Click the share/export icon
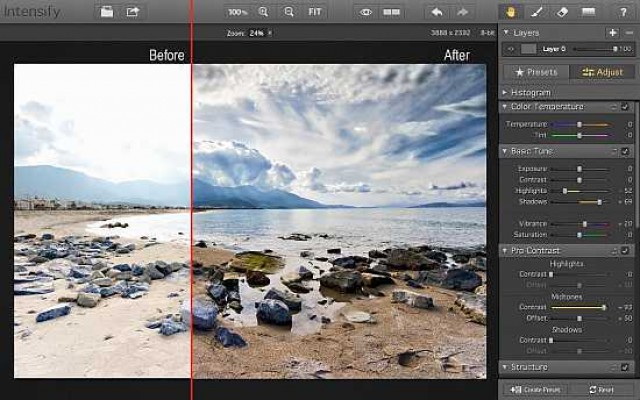This screenshot has height=400, width=640. click(x=132, y=12)
